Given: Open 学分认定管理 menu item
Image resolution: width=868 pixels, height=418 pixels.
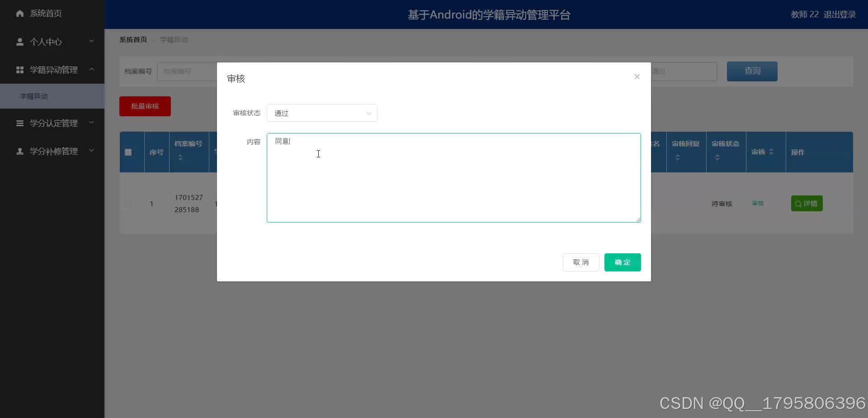Looking at the screenshot, I should click(52, 123).
